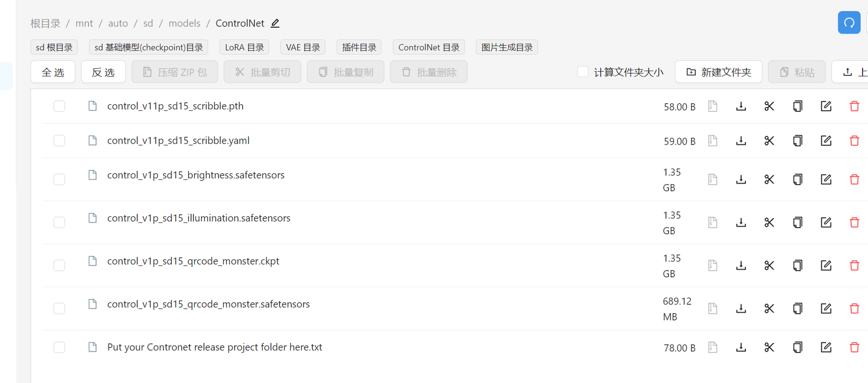Image resolution: width=868 pixels, height=383 pixels.
Task: Go to 根目录 in breadcrumb
Action: click(45, 23)
